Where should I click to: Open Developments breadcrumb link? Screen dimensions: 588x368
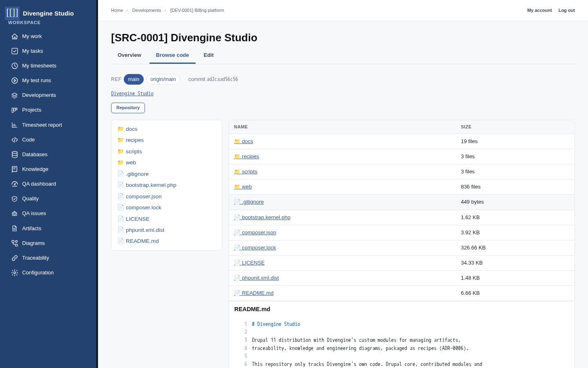(147, 10)
